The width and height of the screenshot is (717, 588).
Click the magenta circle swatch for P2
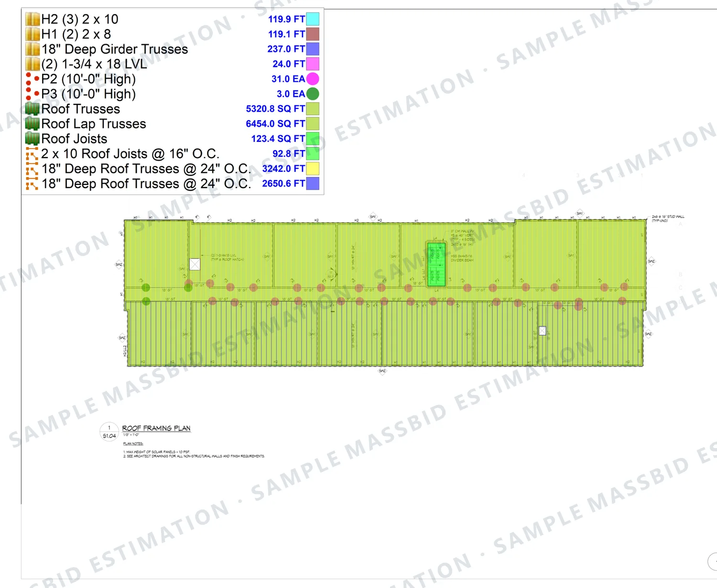313,79
